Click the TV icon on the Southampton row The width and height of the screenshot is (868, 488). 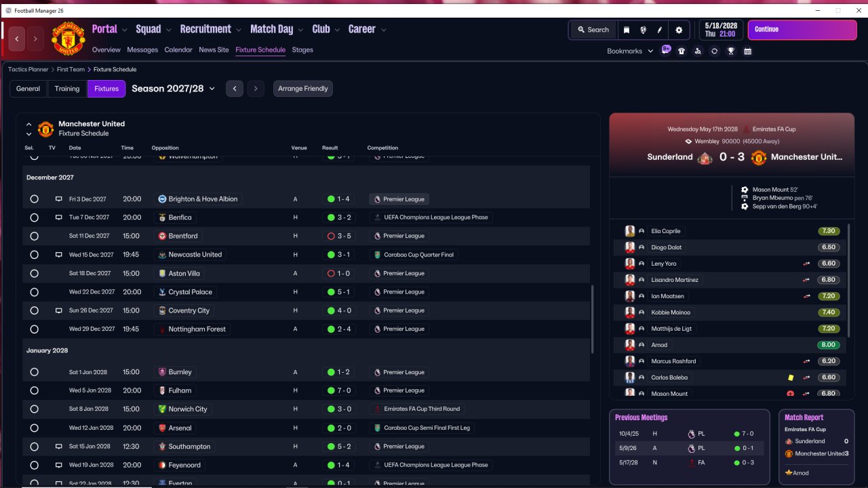[59, 447]
